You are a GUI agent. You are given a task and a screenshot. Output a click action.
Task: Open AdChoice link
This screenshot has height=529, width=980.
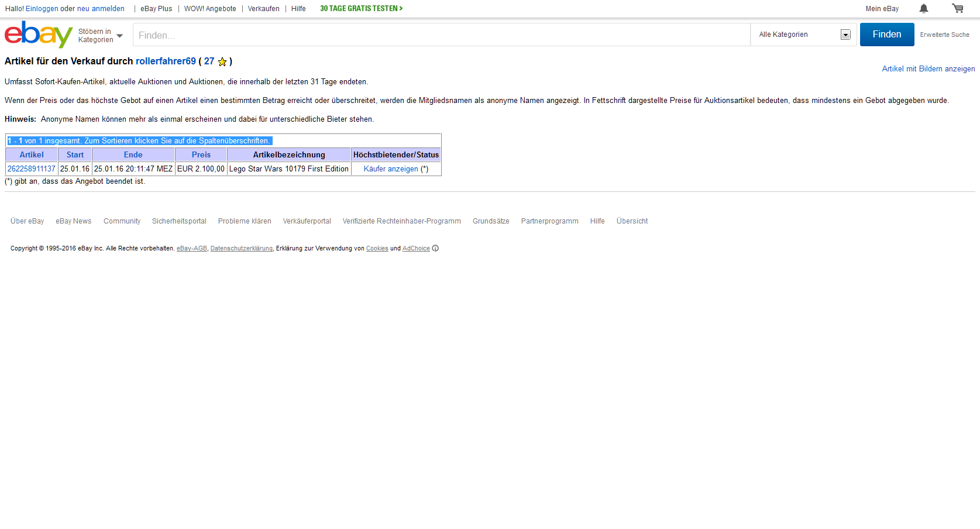416,249
